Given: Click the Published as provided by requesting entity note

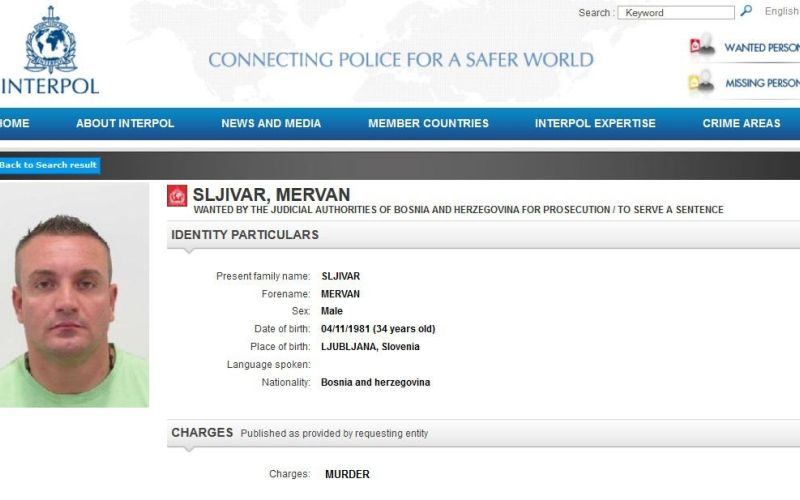Looking at the screenshot, I should [334, 434].
